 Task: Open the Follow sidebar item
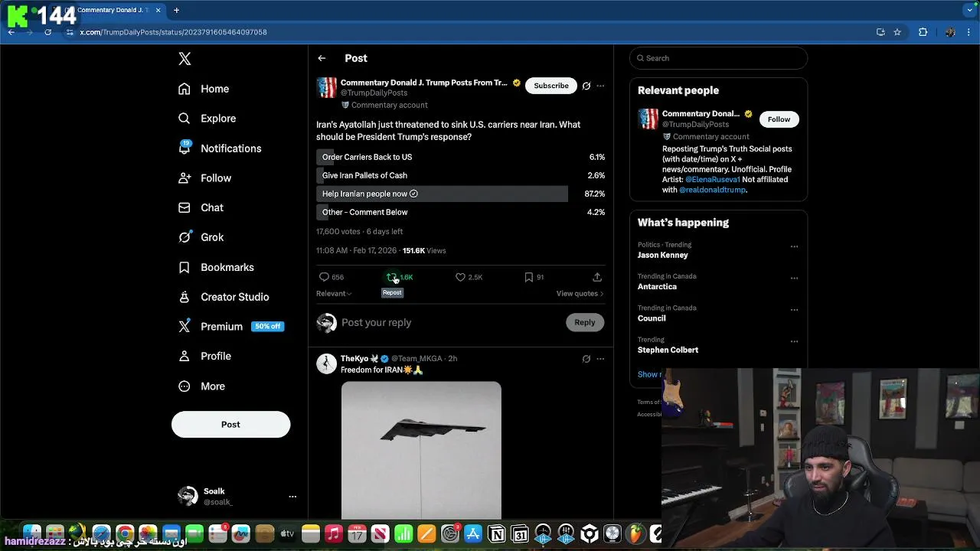pyautogui.click(x=204, y=178)
